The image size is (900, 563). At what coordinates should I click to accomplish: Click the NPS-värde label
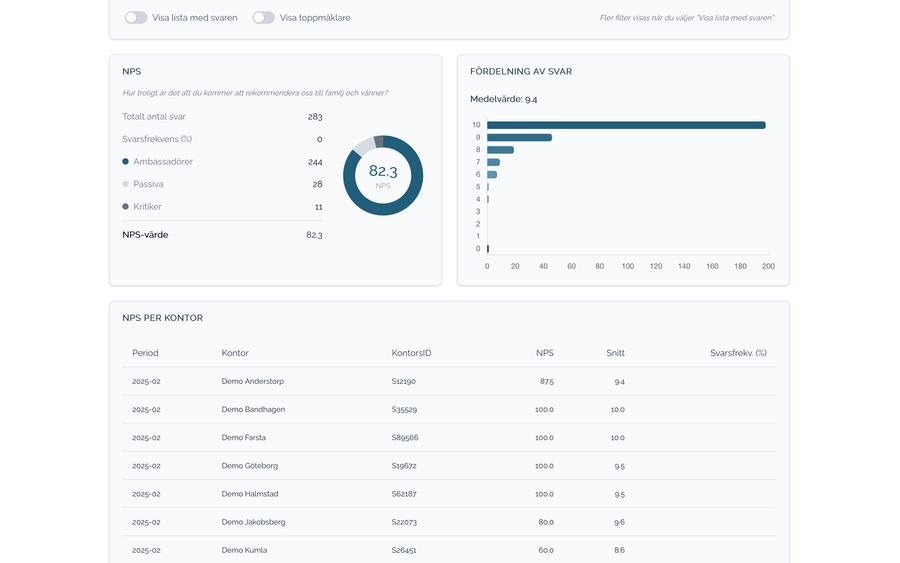click(145, 235)
